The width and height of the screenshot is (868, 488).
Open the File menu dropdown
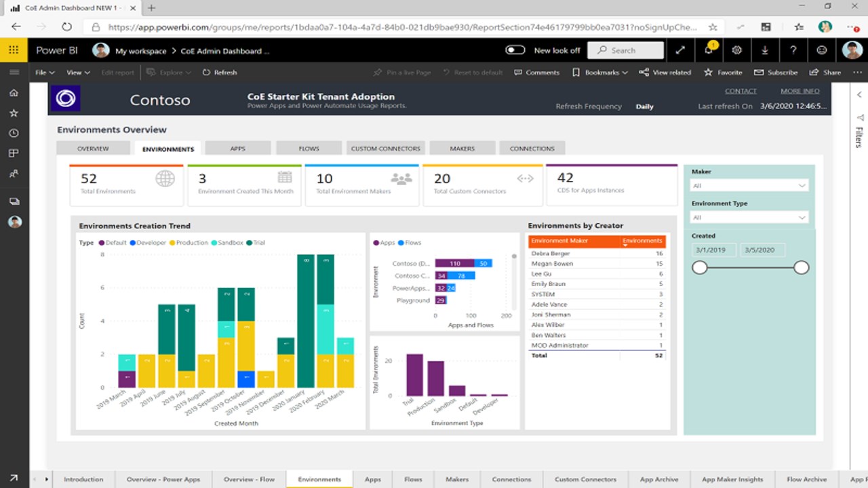pos(45,73)
